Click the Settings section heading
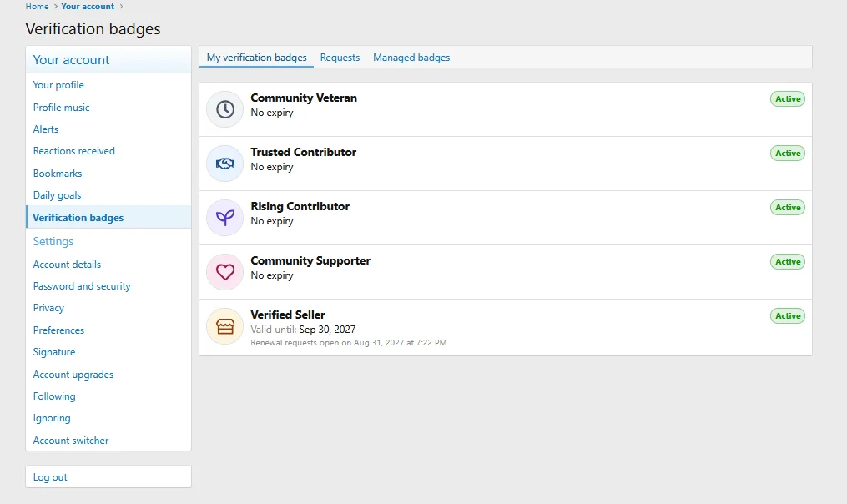This screenshot has width=847, height=504. 53,241
